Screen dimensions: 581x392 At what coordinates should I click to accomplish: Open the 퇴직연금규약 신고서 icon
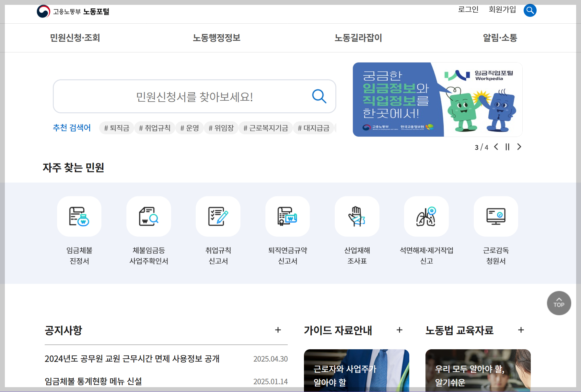tap(287, 216)
